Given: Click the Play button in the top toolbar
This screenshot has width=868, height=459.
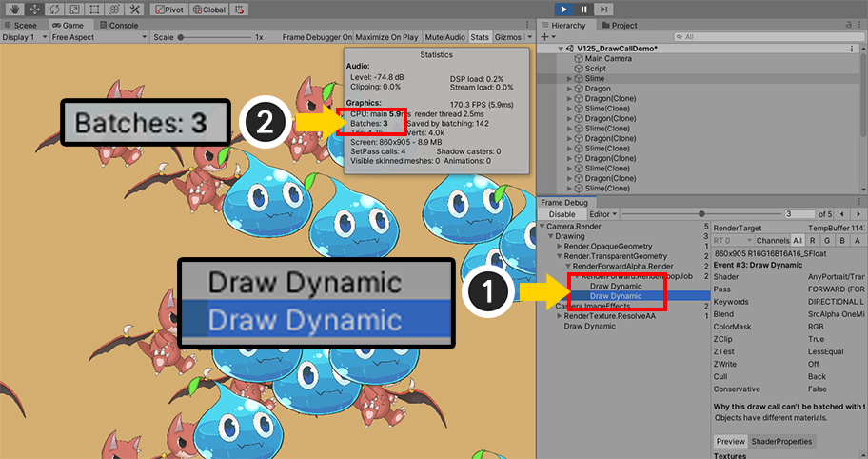Looking at the screenshot, I should click(x=564, y=9).
